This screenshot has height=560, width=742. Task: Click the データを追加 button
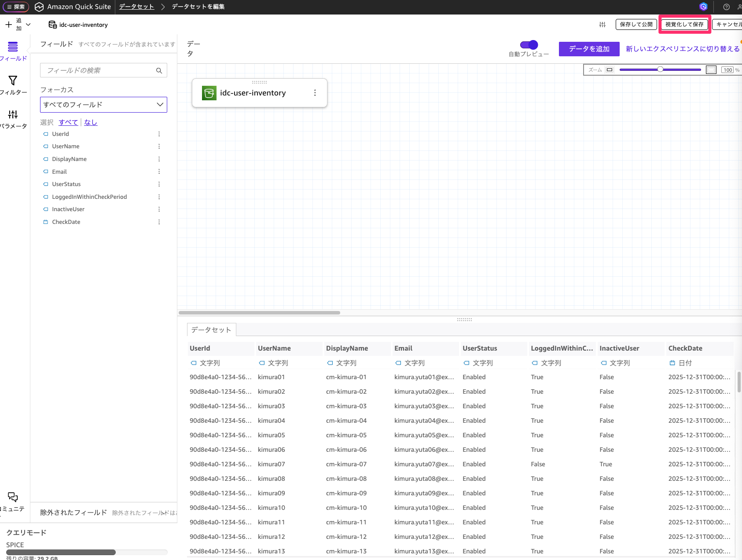tap(589, 49)
